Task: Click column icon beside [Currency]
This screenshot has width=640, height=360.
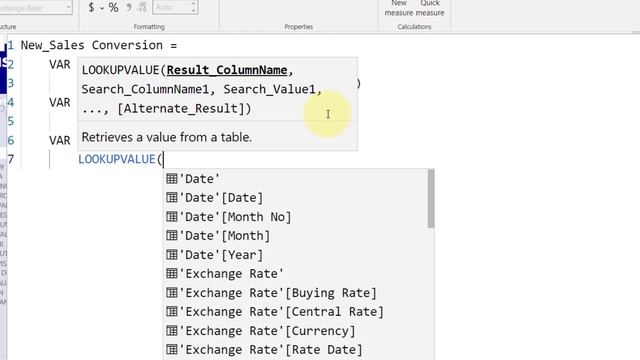Action: click(x=172, y=331)
